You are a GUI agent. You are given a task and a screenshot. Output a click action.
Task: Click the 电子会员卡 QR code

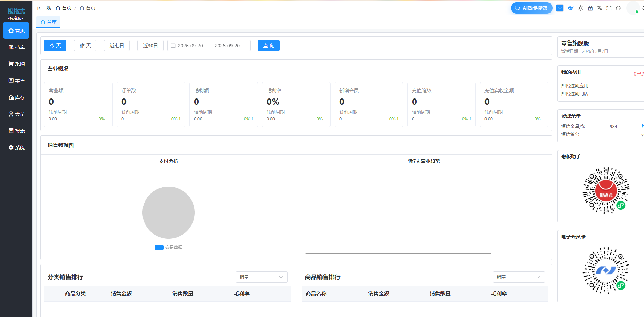[x=606, y=271]
